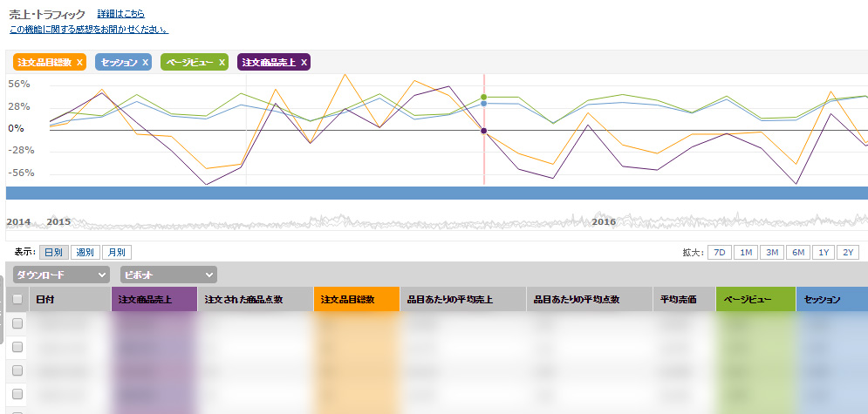Open the ダウンロード dropdown
The image size is (868, 414).
coord(60,275)
